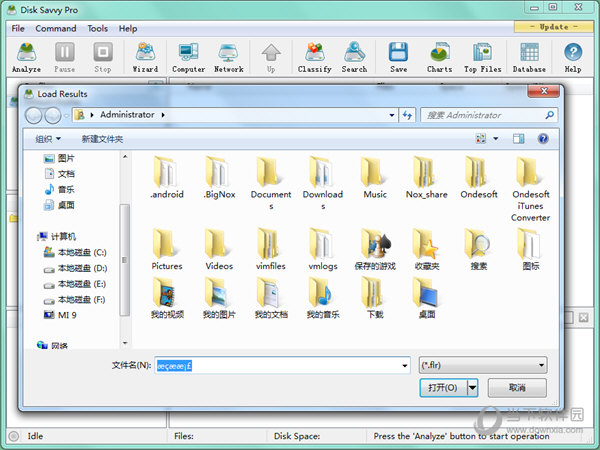
Task: Click the 新建文件夹 button
Action: point(102,139)
